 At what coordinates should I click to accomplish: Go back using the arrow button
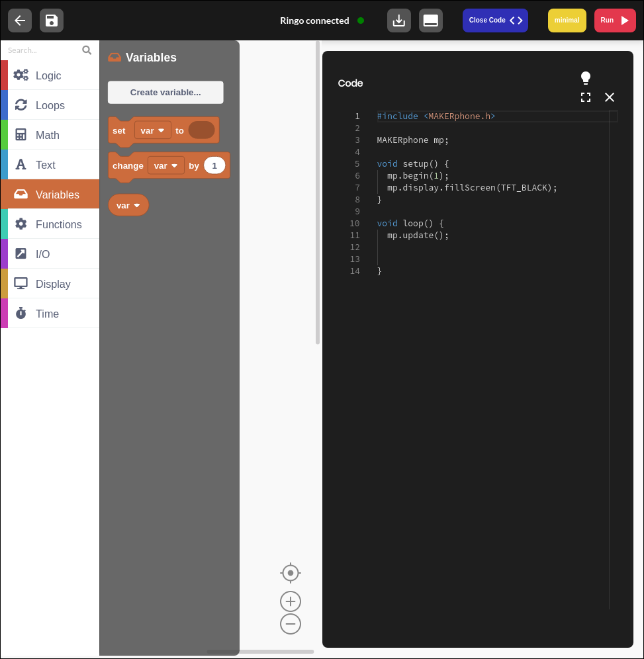click(x=20, y=20)
